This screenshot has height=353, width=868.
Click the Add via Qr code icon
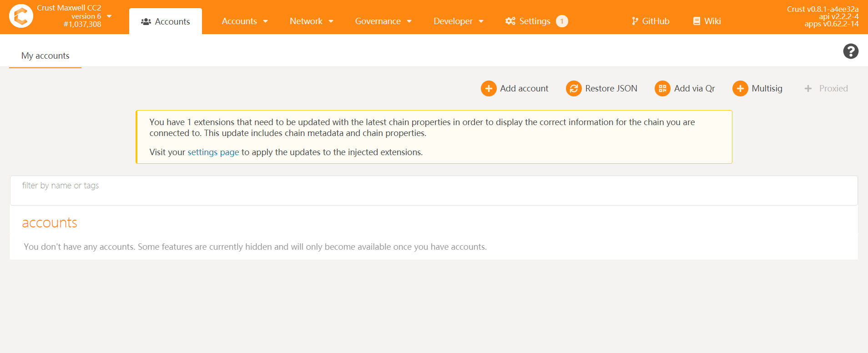coord(662,89)
